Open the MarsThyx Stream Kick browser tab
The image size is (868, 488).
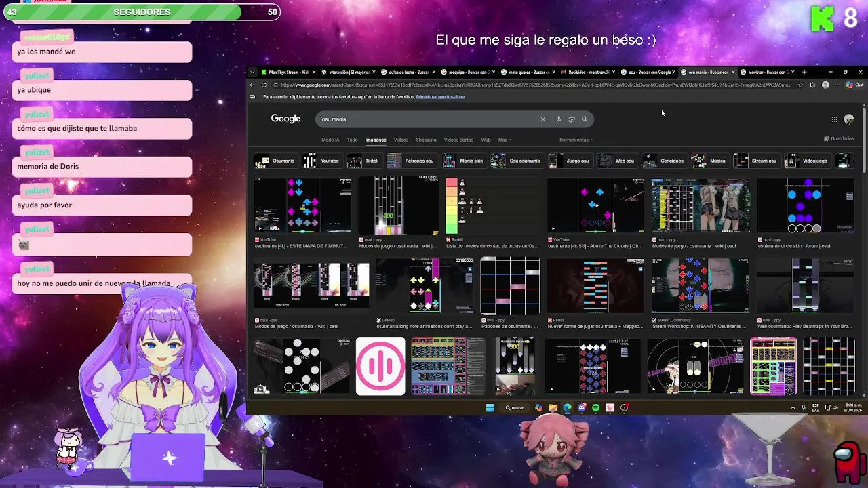pos(288,72)
